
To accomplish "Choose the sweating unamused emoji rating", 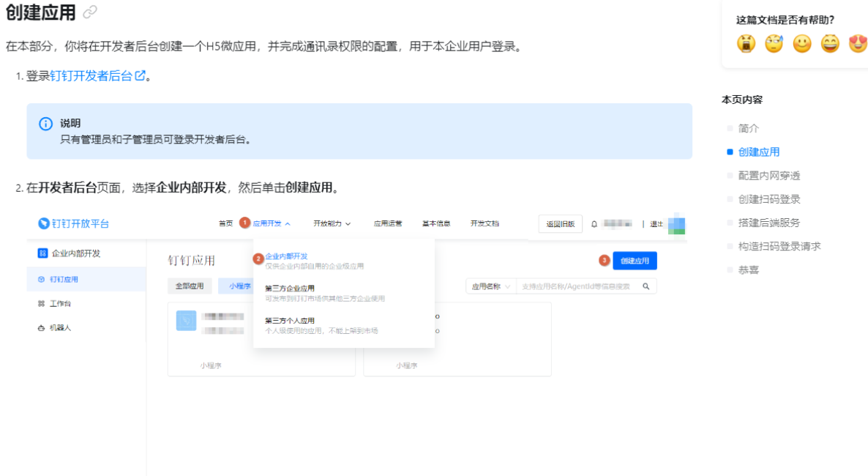I will click(x=774, y=43).
